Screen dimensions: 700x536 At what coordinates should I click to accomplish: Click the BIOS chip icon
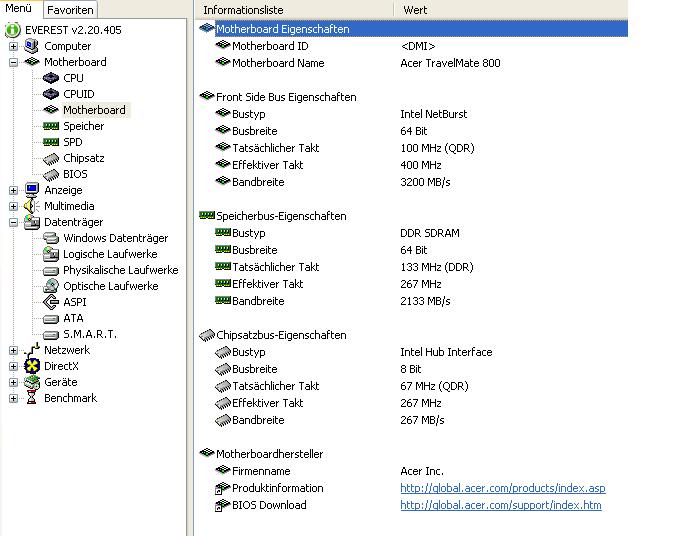point(51,174)
